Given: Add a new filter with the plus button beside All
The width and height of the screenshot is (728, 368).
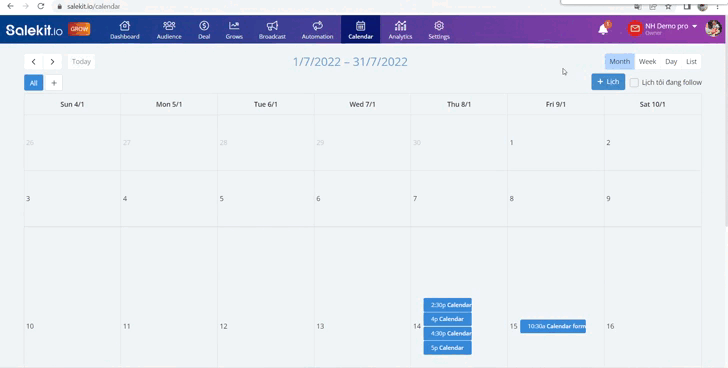Looking at the screenshot, I should coord(54,83).
